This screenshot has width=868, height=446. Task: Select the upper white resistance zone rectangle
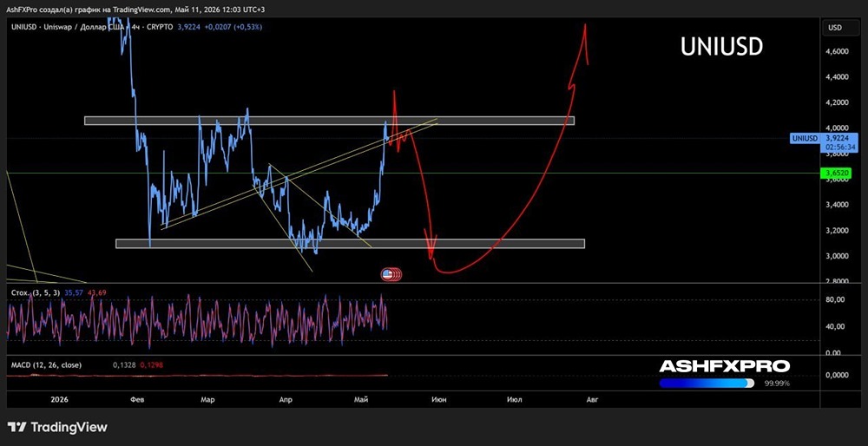click(329, 120)
